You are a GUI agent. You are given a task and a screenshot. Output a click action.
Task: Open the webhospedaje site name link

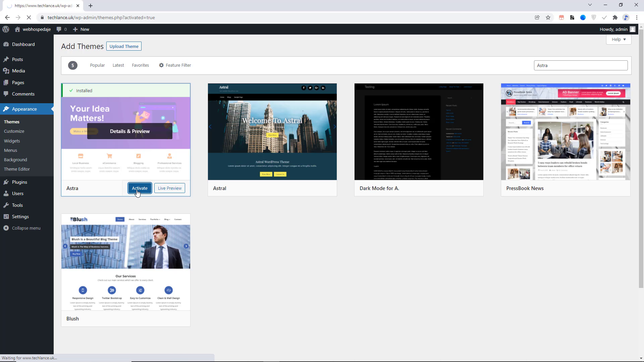37,29
